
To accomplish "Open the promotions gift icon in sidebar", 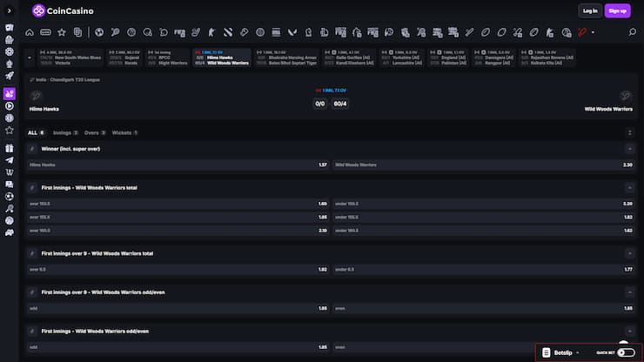I will (9, 149).
